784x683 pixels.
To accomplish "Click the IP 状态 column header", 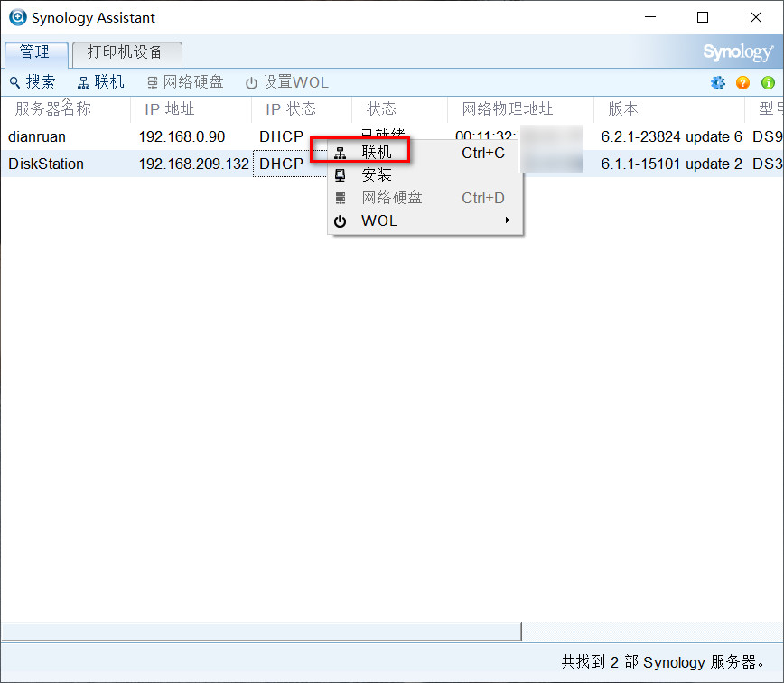I will point(302,109).
